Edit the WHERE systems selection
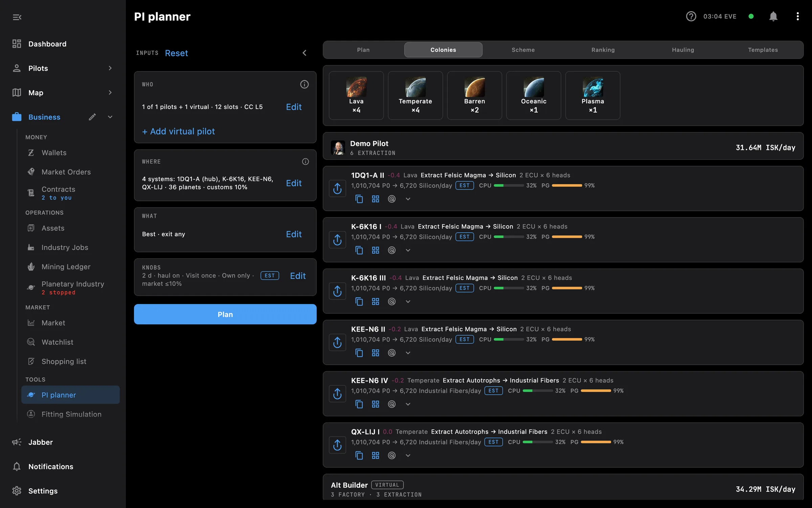The height and width of the screenshot is (508, 812). (294, 183)
